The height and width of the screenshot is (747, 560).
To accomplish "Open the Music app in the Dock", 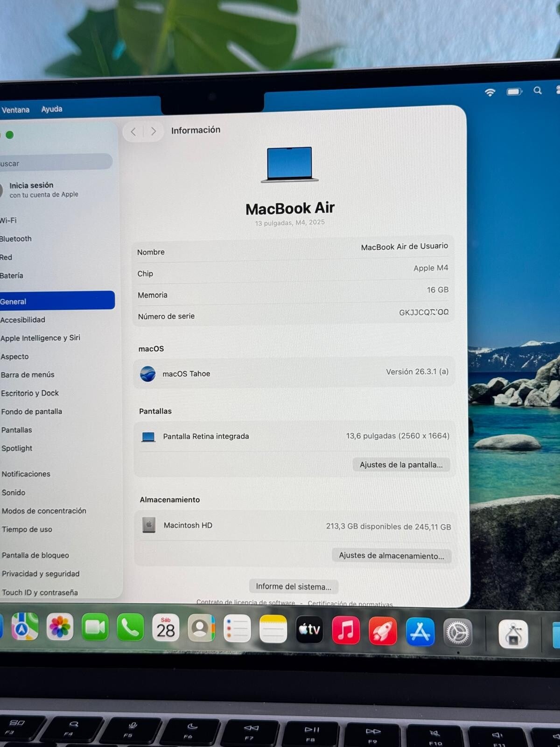I will tap(346, 630).
